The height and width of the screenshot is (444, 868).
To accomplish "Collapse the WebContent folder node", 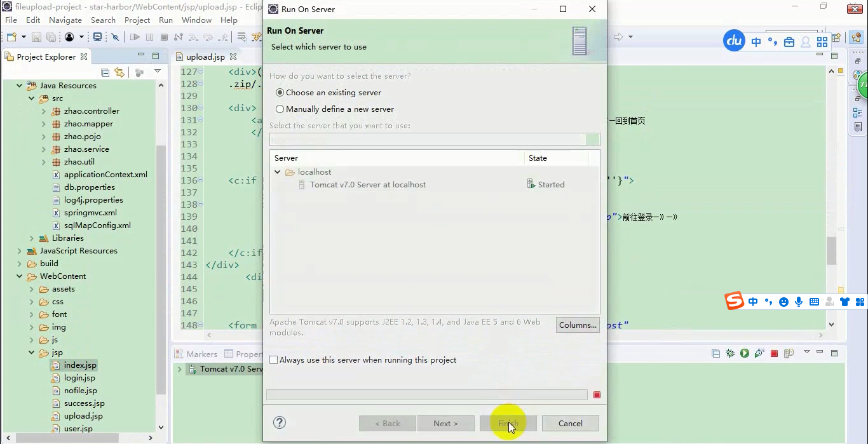I will click(x=19, y=276).
